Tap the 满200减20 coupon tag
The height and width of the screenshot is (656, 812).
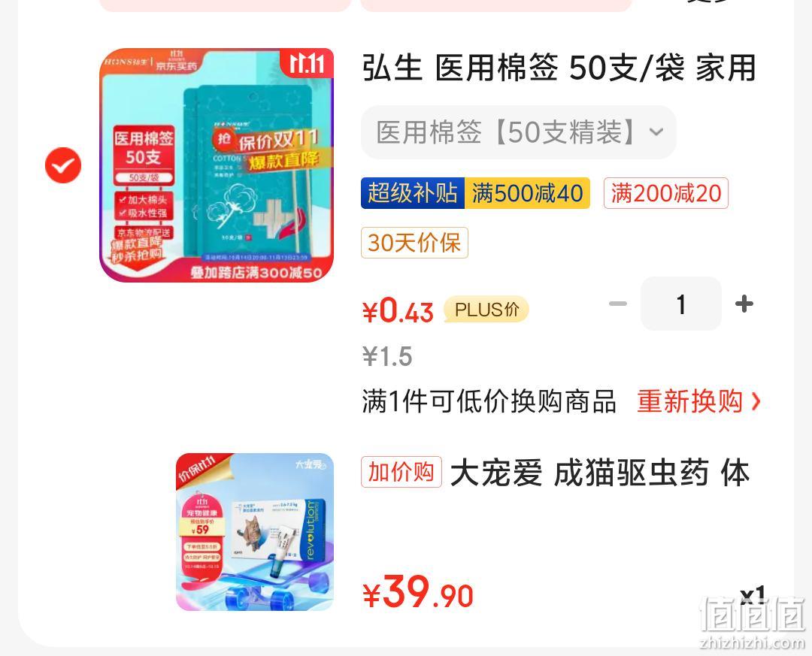666,193
